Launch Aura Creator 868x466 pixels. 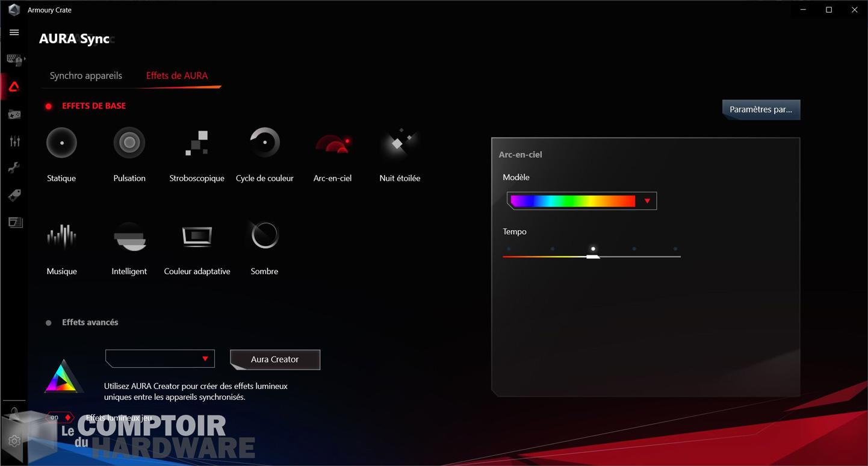pyautogui.click(x=275, y=359)
